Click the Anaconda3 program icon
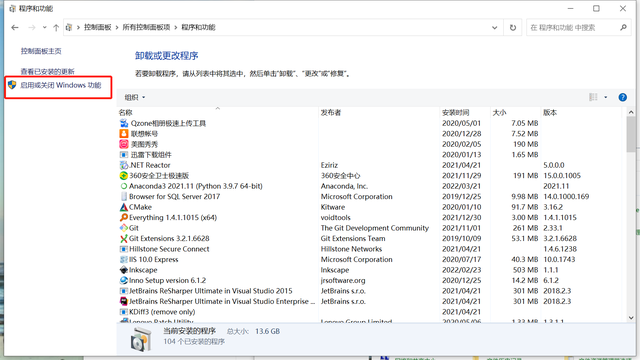640x360 pixels. [x=124, y=186]
